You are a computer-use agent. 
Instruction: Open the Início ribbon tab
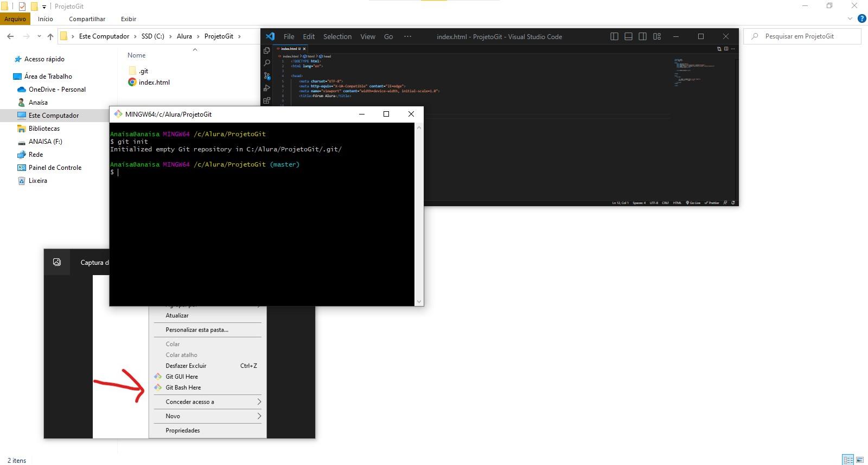coord(46,19)
